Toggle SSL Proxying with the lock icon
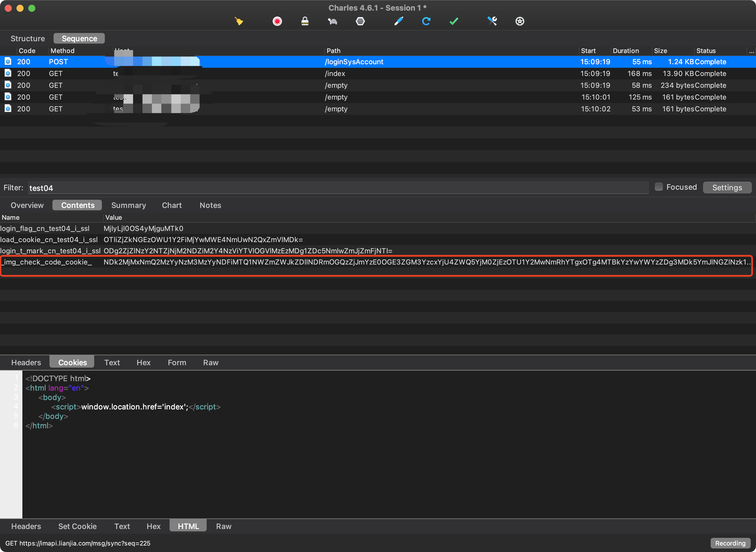Screen dimensions: 756x552 (304, 21)
